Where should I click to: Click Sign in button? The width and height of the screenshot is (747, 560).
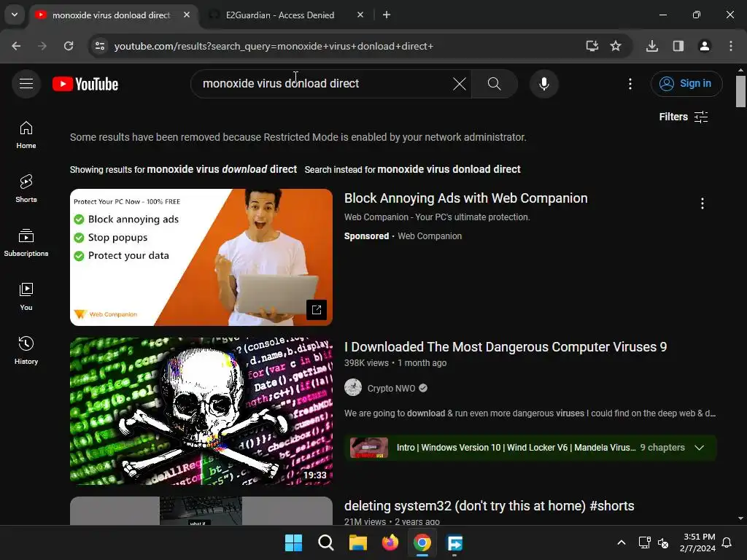click(x=686, y=84)
